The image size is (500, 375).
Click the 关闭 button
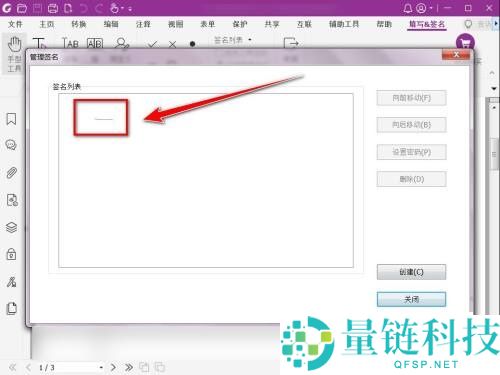pos(411,299)
